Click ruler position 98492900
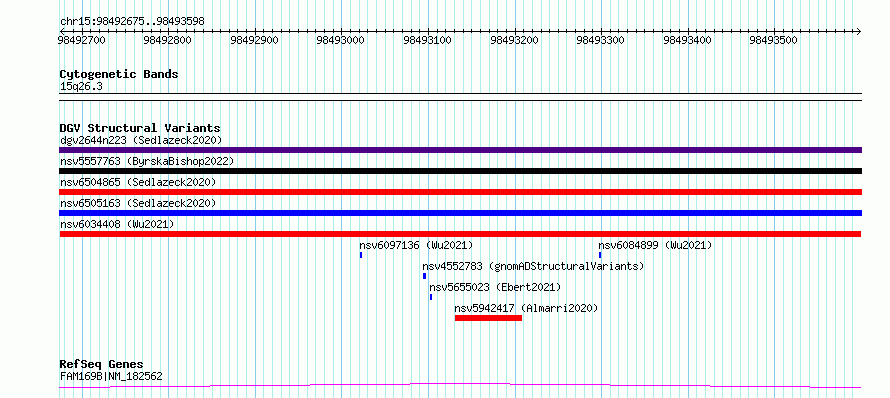This screenshot has height=398, width=890. tap(255, 40)
